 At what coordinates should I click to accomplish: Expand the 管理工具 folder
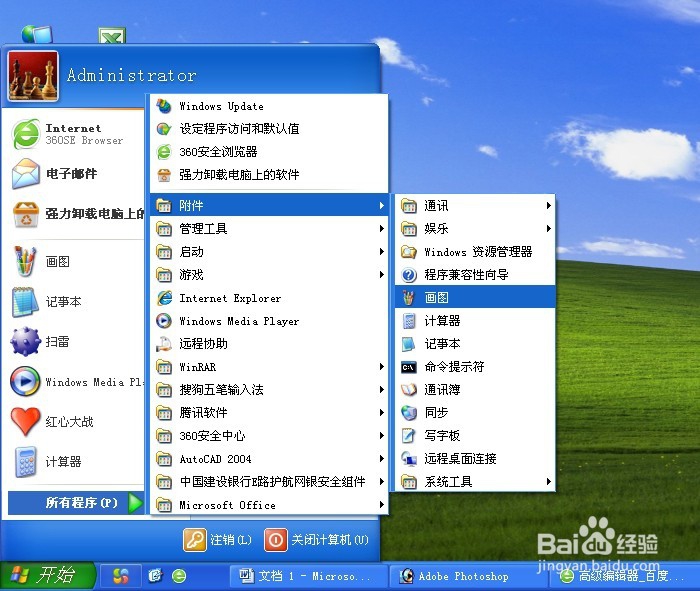coord(269,229)
